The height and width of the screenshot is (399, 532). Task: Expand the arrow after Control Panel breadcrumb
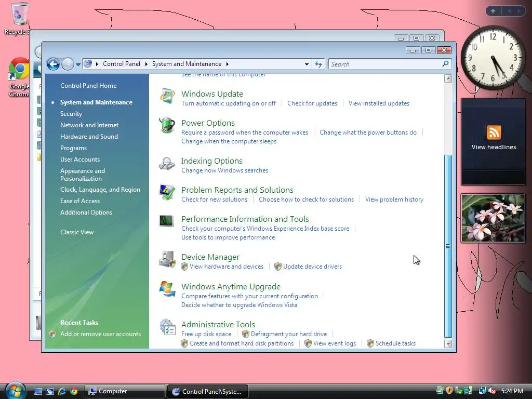pos(146,64)
